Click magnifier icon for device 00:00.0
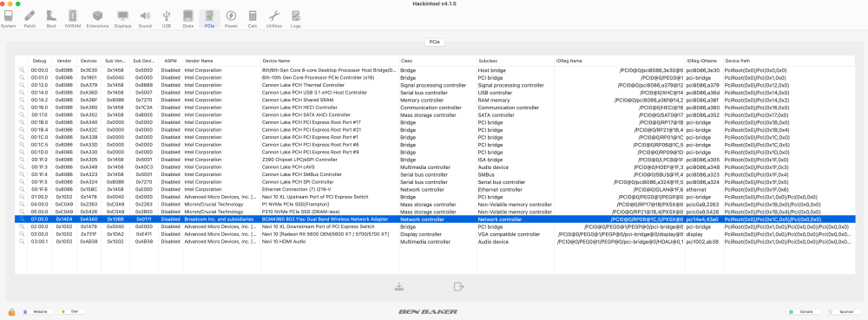The width and height of the screenshot is (868, 320). coord(22,71)
